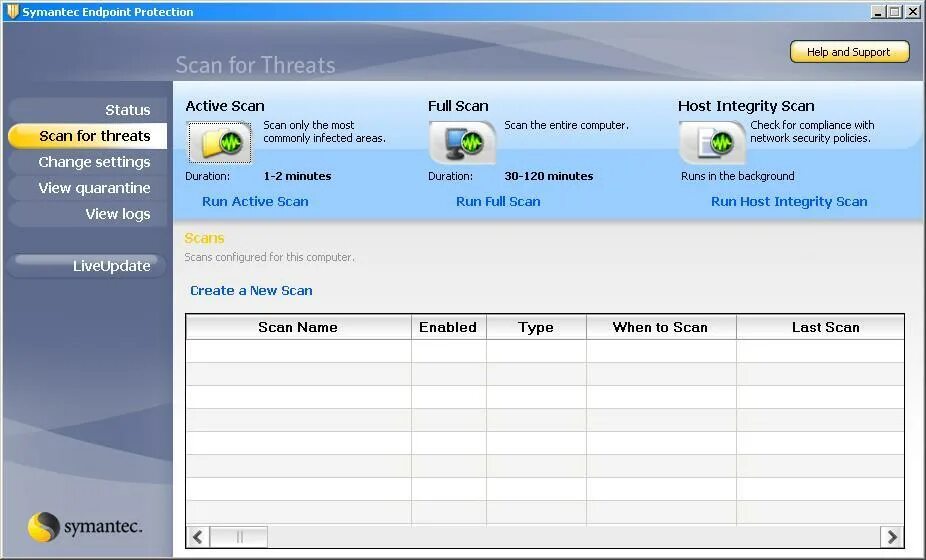The image size is (926, 560).
Task: Click the Active Scan heading text
Action: [x=225, y=106]
